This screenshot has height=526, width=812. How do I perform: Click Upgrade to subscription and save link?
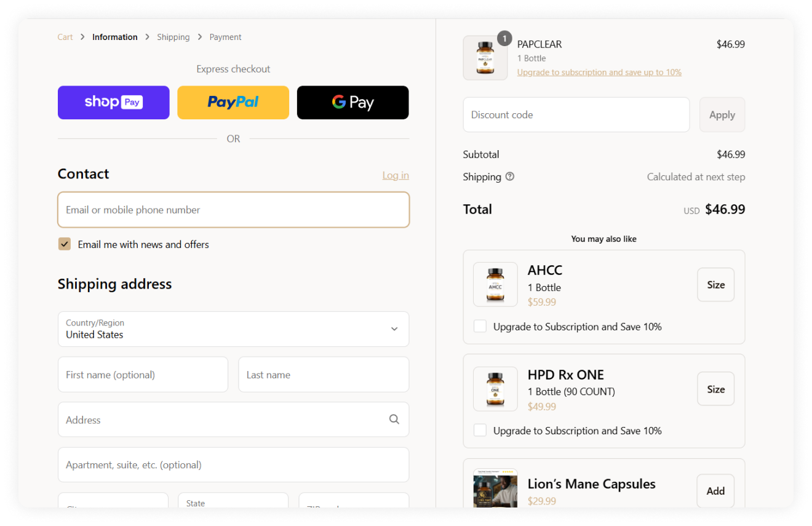pyautogui.click(x=599, y=72)
